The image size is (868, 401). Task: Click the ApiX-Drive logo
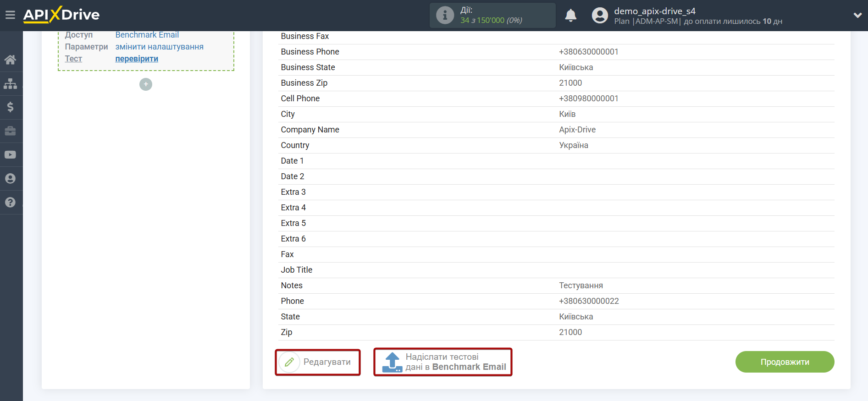tap(61, 15)
